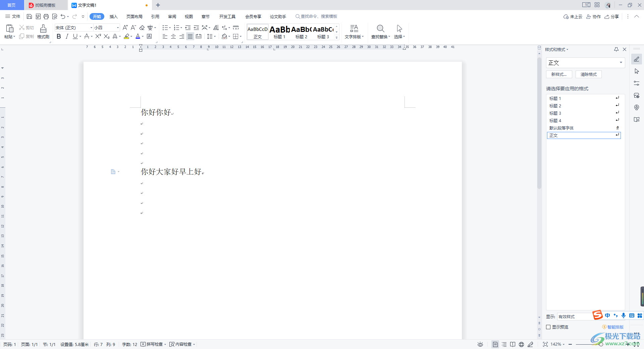Click the vertical document scrollbar
Image resolution: width=644 pixels, height=349 pixels.
[x=539, y=123]
